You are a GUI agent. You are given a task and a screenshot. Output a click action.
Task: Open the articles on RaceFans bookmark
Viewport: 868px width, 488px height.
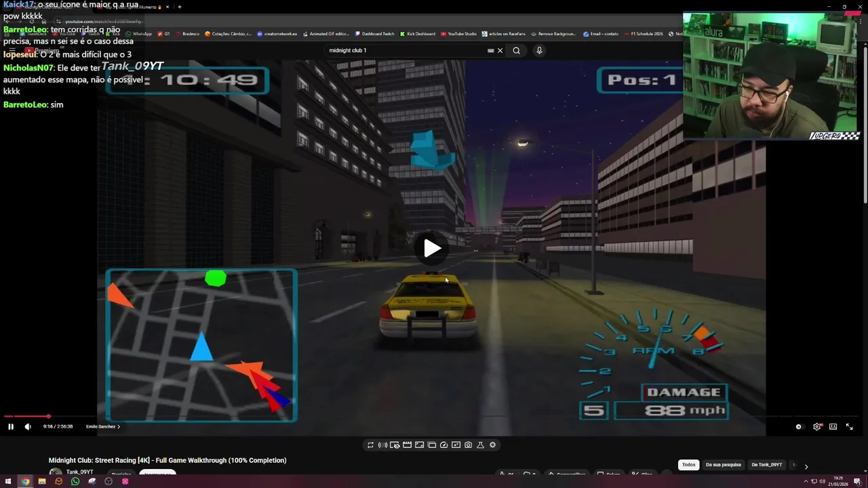[x=504, y=34]
